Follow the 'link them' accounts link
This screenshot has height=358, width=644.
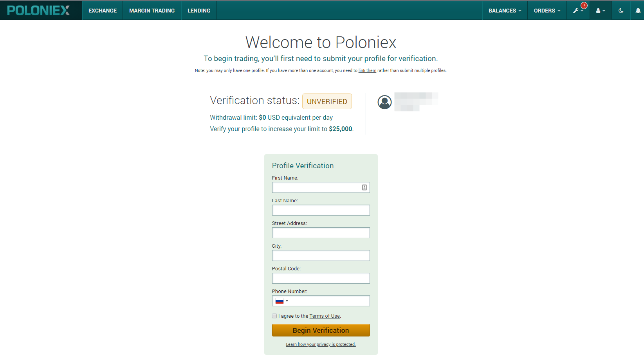[x=367, y=70]
